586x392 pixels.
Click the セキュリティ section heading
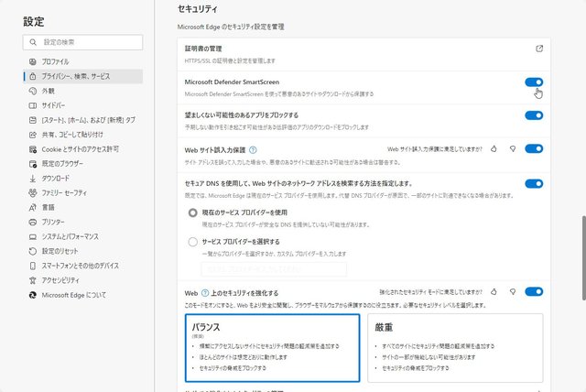[198, 9]
